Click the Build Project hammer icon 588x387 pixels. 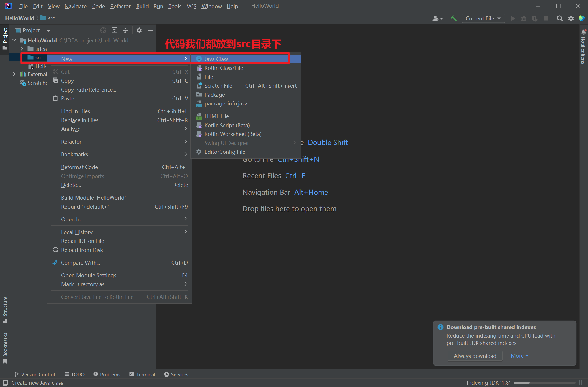point(454,18)
